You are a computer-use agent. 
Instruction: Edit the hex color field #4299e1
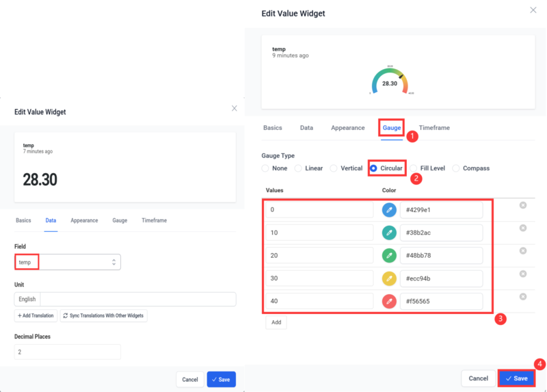pos(441,210)
